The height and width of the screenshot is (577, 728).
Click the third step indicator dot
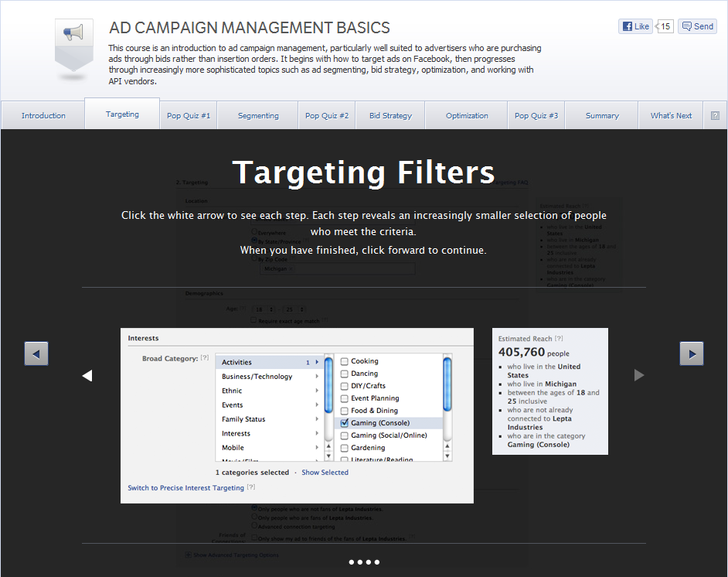click(x=369, y=562)
